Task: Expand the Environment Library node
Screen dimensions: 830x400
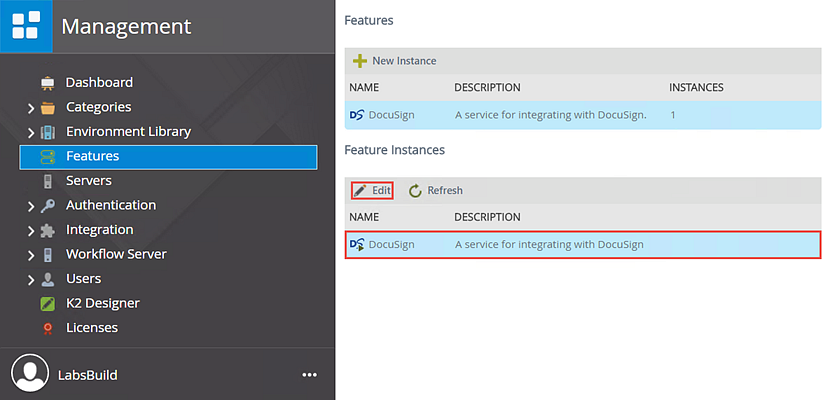Action: pyautogui.click(x=31, y=132)
